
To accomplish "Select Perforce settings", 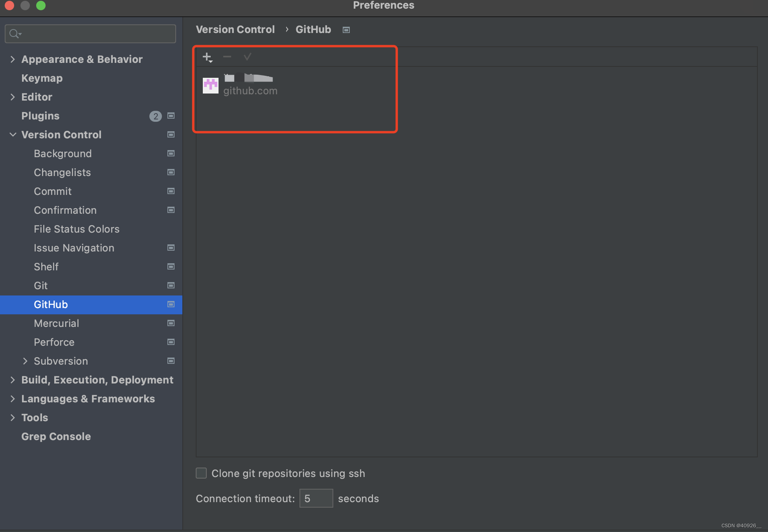I will pos(54,342).
